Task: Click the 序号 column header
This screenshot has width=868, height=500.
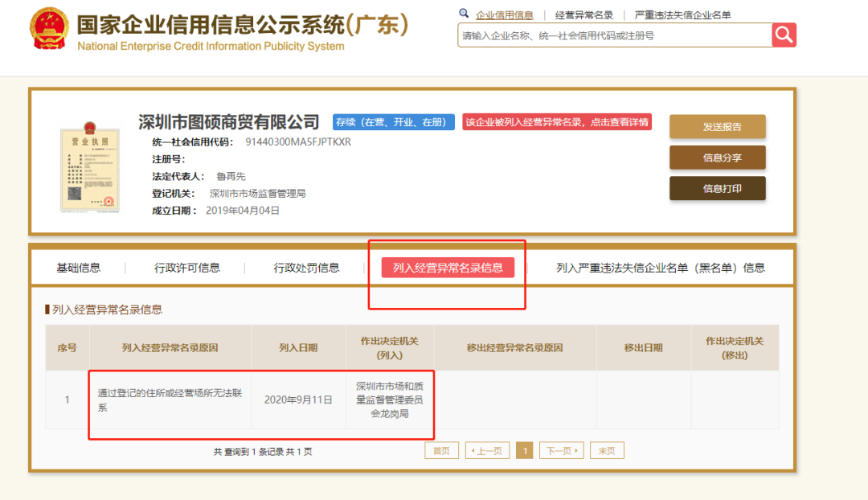Action: (67, 348)
